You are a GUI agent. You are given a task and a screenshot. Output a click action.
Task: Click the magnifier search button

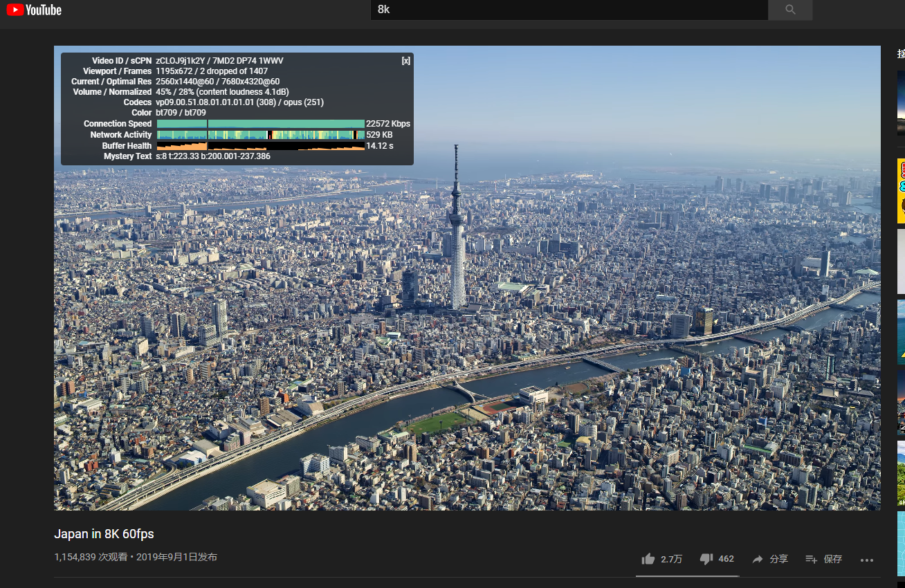pyautogui.click(x=790, y=10)
